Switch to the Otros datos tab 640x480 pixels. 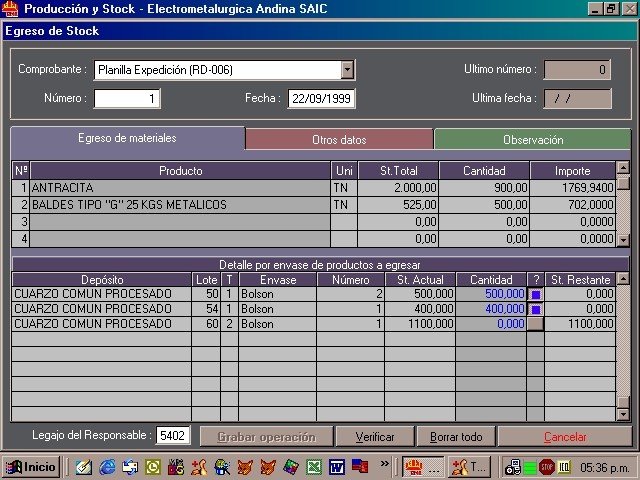click(339, 140)
